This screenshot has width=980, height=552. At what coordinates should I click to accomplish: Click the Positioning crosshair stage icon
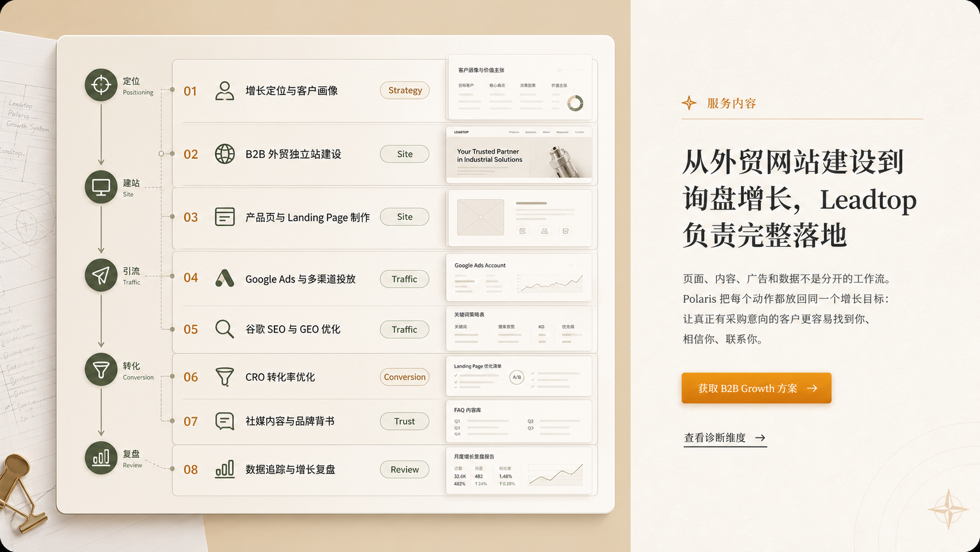(101, 85)
